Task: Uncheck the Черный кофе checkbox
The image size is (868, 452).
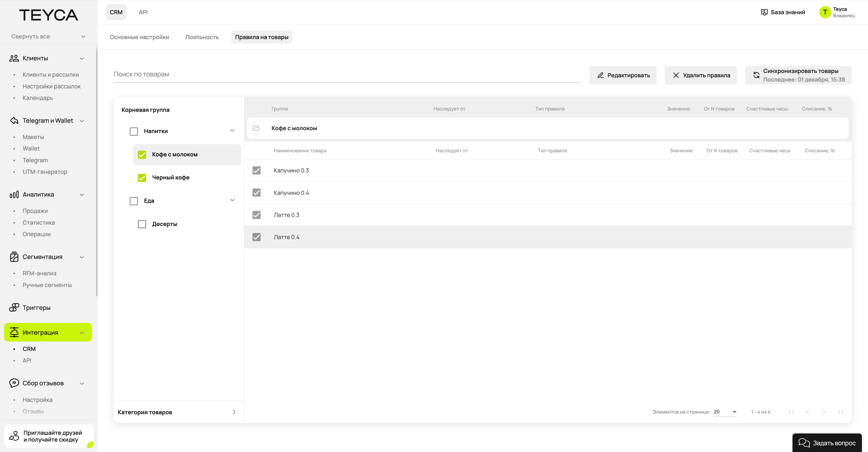Action: click(x=142, y=177)
